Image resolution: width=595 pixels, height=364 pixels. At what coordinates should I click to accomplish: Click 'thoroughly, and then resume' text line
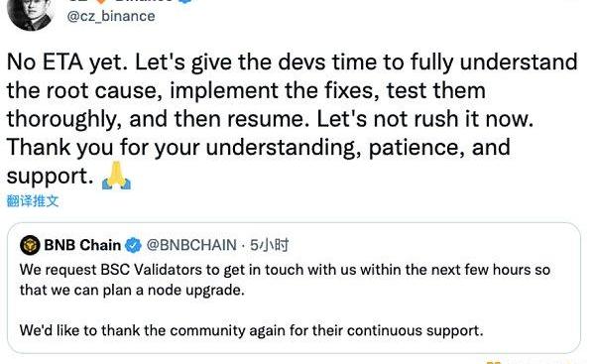270,119
